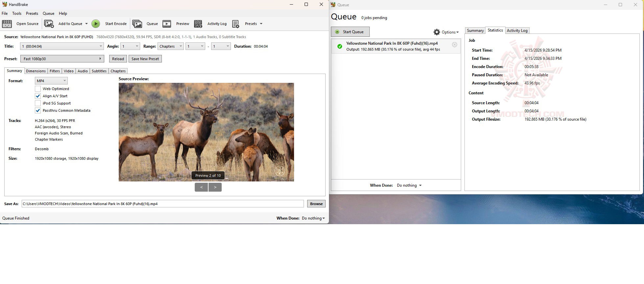Remove the finished job with the X icon

click(x=454, y=45)
